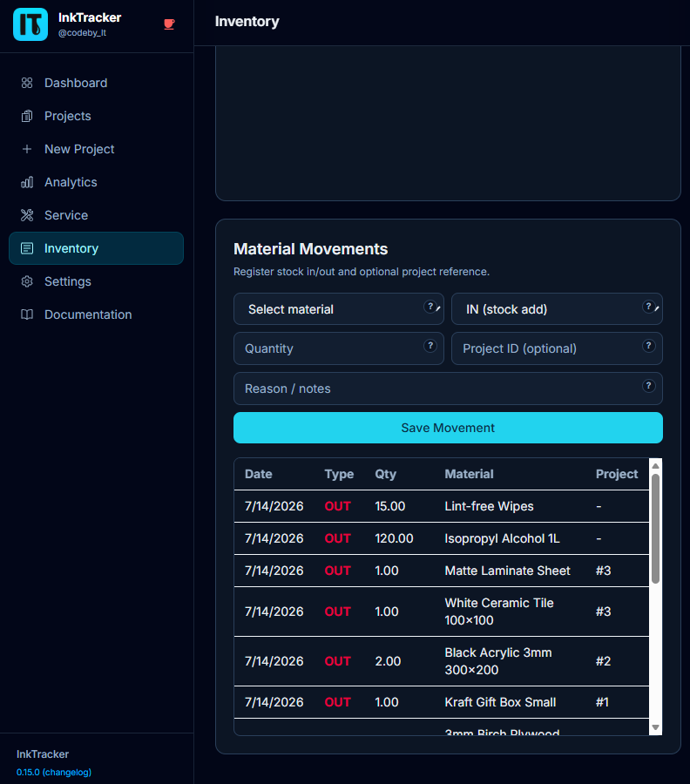Click the InkTracker logo icon
This screenshot has height=784, width=690.
point(30,24)
